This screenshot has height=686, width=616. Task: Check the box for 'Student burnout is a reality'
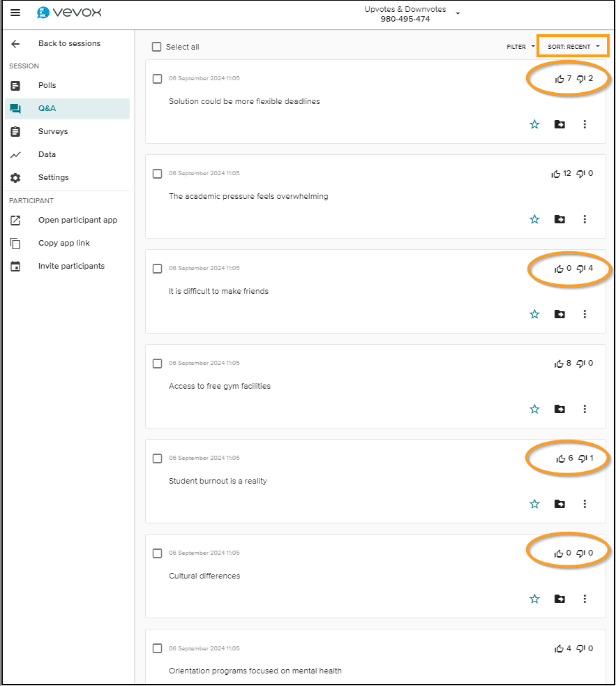(x=157, y=458)
